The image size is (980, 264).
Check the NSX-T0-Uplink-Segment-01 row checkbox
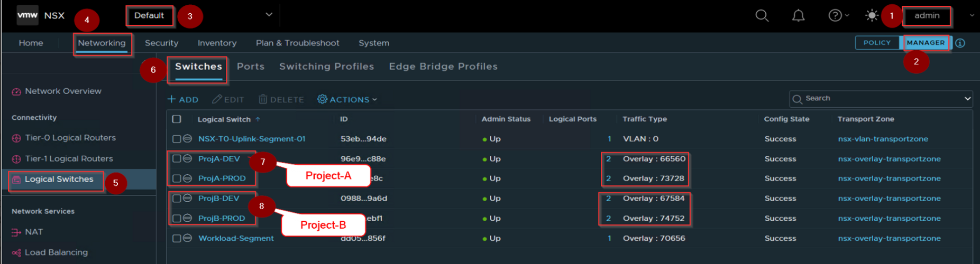pos(177,139)
